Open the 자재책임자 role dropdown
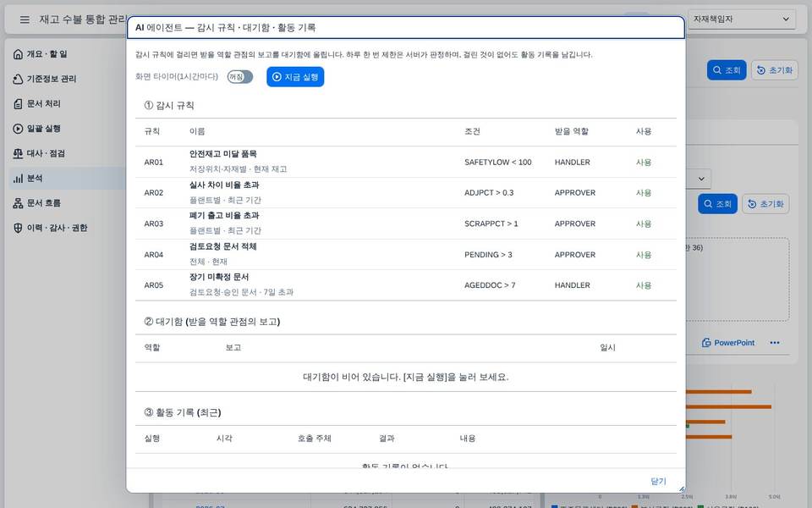This screenshot has height=508, width=812. pos(742,19)
